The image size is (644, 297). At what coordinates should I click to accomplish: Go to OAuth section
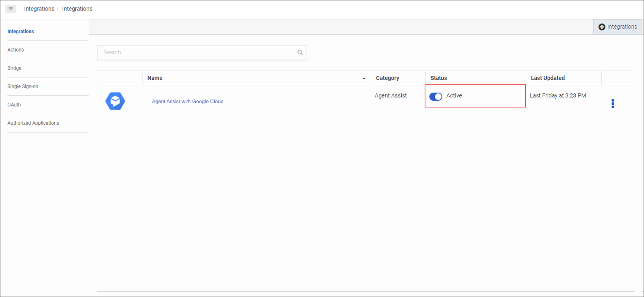[x=14, y=105]
